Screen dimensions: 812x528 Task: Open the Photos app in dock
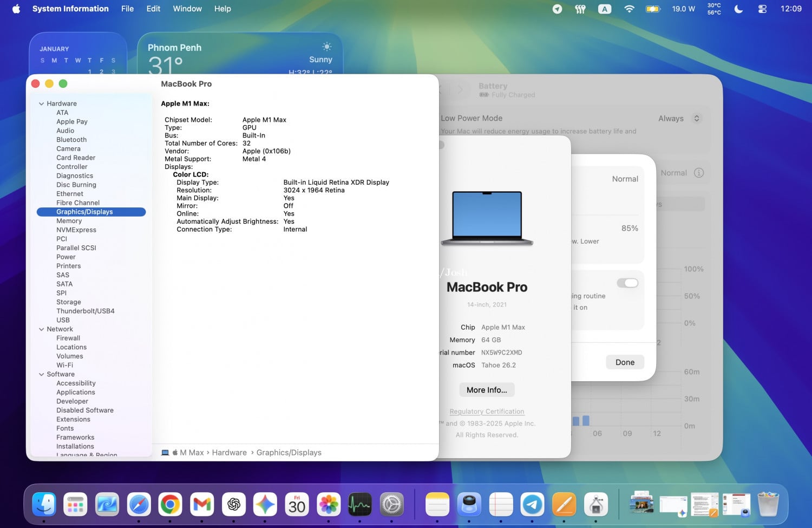click(x=329, y=505)
